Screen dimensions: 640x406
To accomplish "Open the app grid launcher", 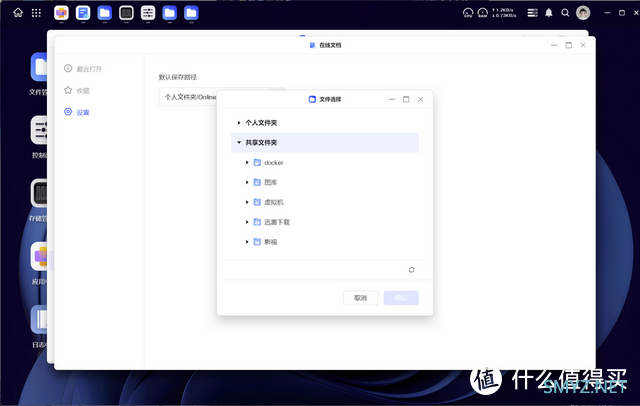I will tap(36, 13).
